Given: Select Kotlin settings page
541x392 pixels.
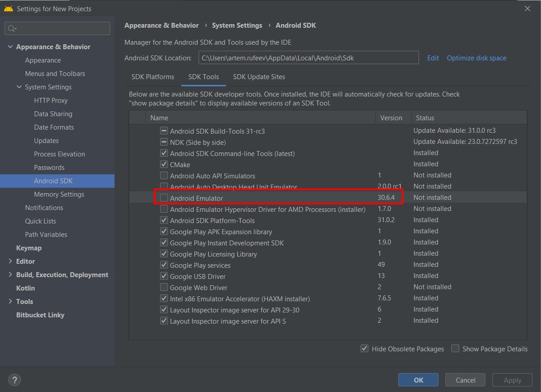Looking at the screenshot, I should [x=26, y=288].
